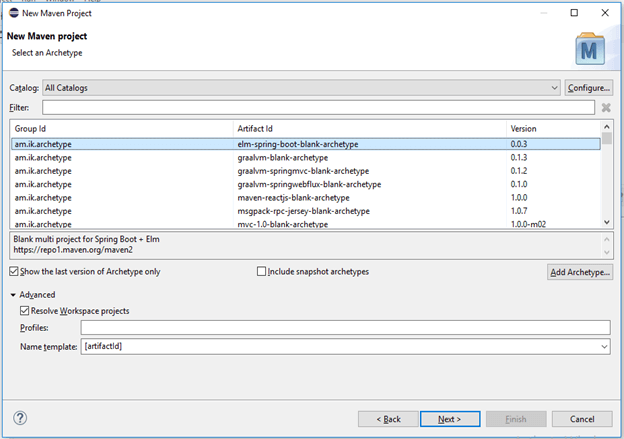Viewport: 624px width, 439px height.
Task: Open the Catalog dropdown list
Action: click(x=554, y=88)
